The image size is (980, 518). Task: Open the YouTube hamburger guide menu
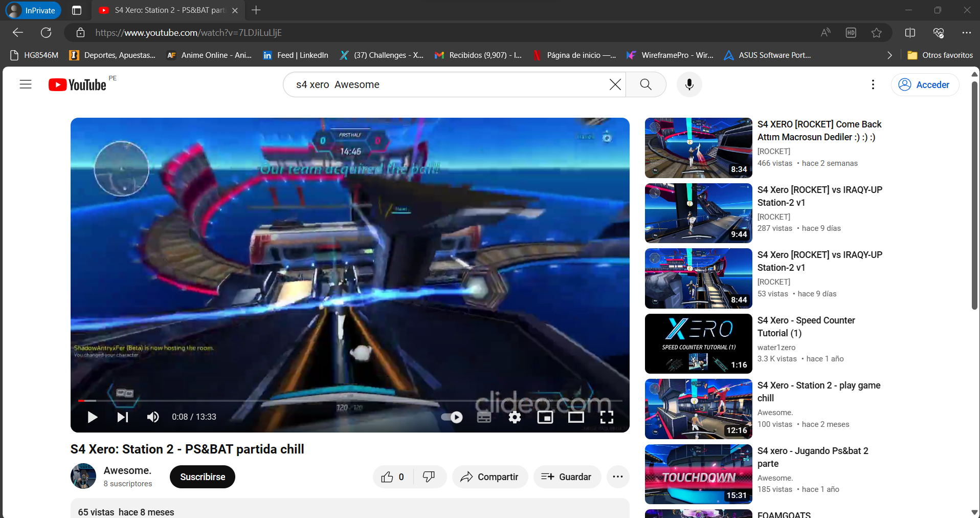point(26,84)
